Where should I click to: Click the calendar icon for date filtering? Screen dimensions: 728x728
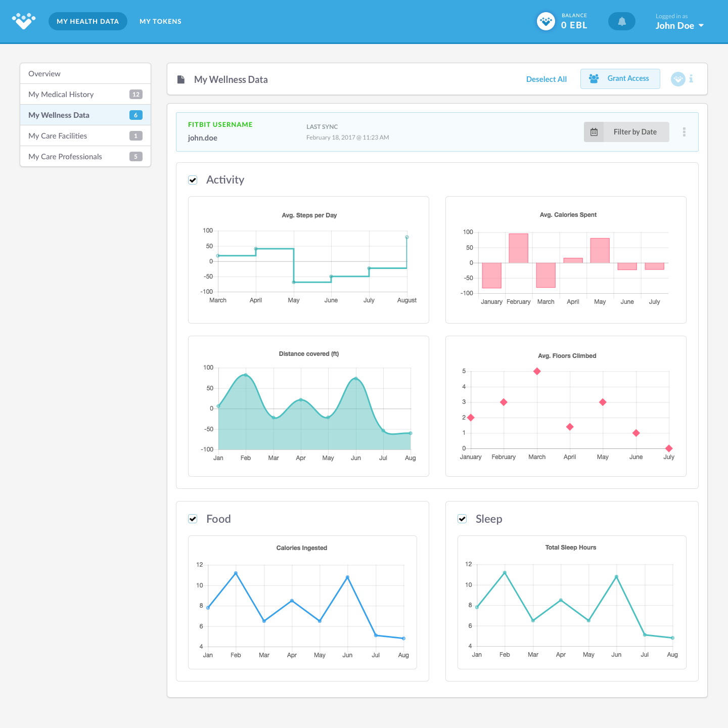[x=594, y=132]
